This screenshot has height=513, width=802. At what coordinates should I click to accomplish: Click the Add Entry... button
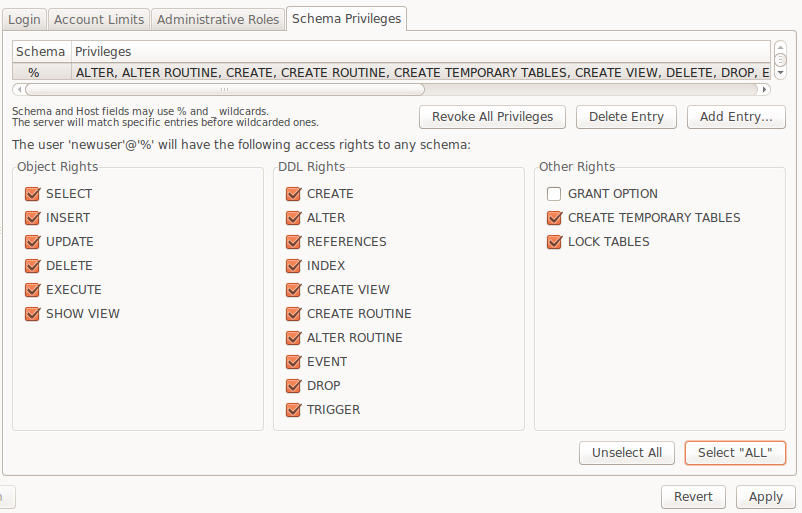(x=736, y=117)
